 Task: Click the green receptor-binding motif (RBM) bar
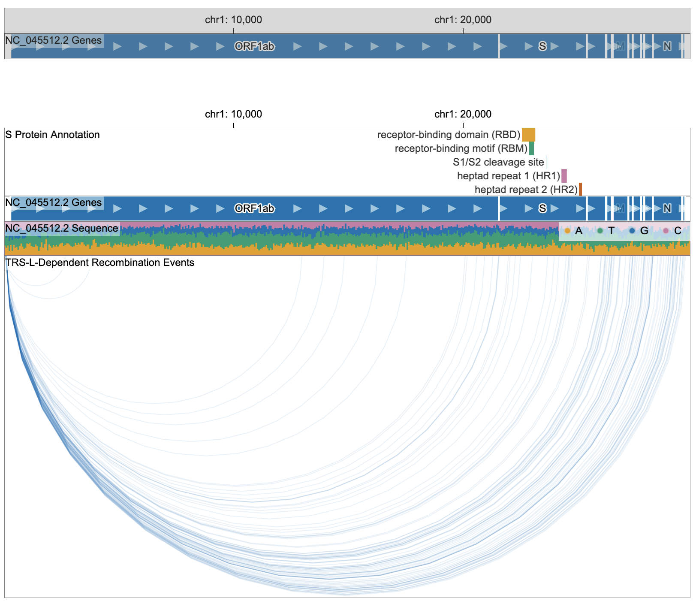[531, 148]
